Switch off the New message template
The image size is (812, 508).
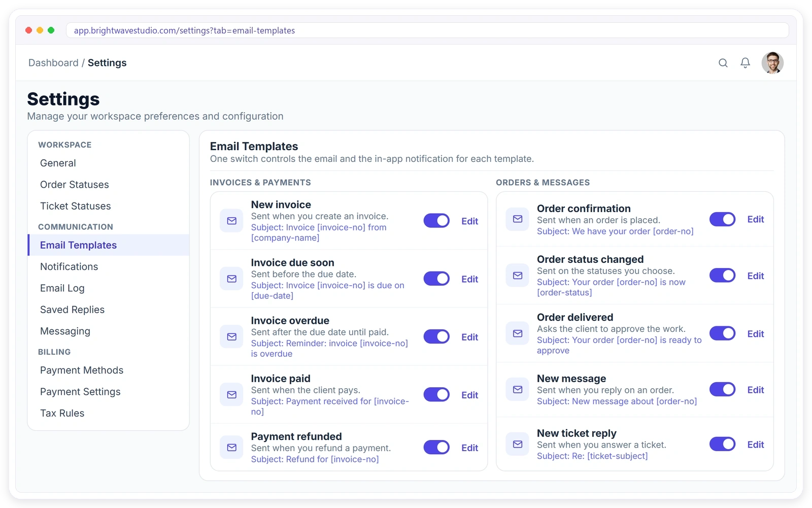coord(723,390)
